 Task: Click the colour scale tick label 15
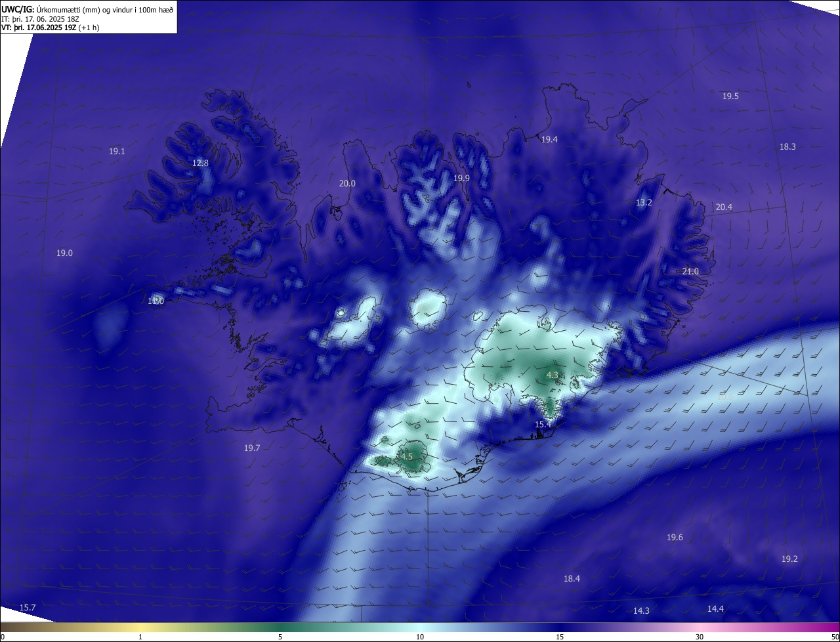click(x=560, y=637)
